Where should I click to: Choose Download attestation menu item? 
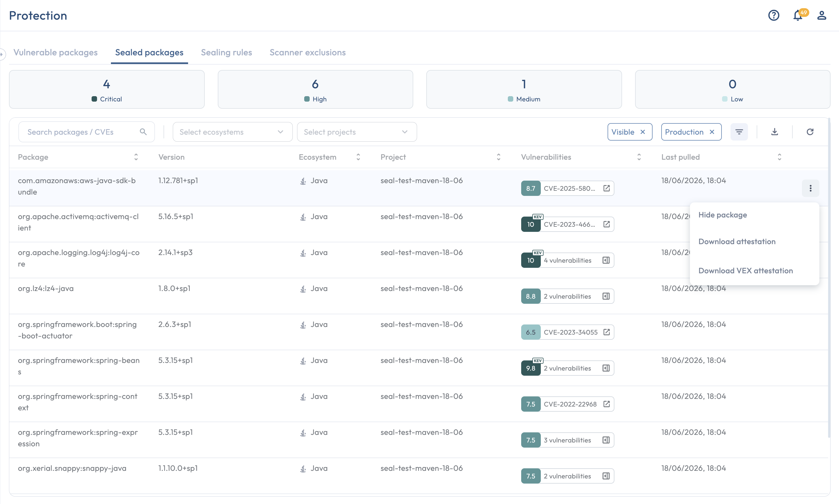tap(737, 241)
